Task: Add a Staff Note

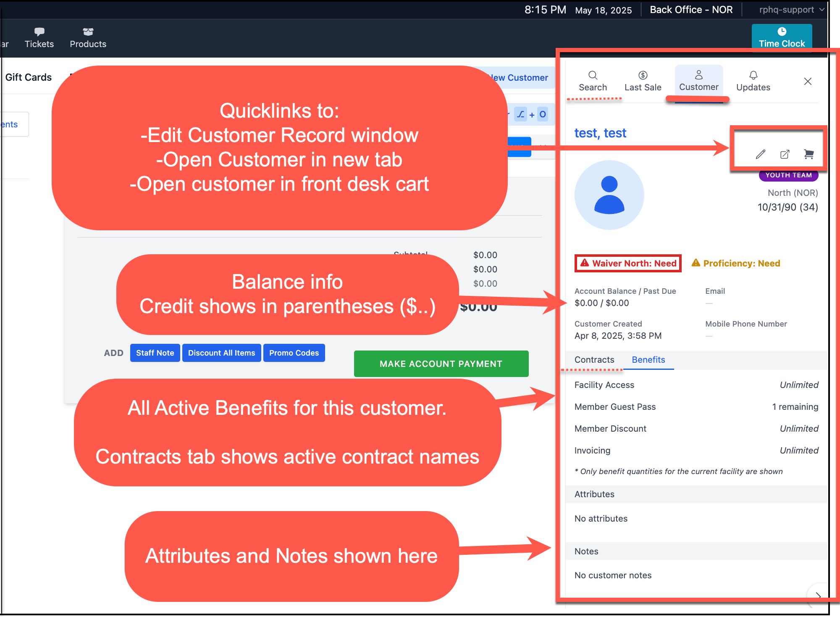Action: 155,353
